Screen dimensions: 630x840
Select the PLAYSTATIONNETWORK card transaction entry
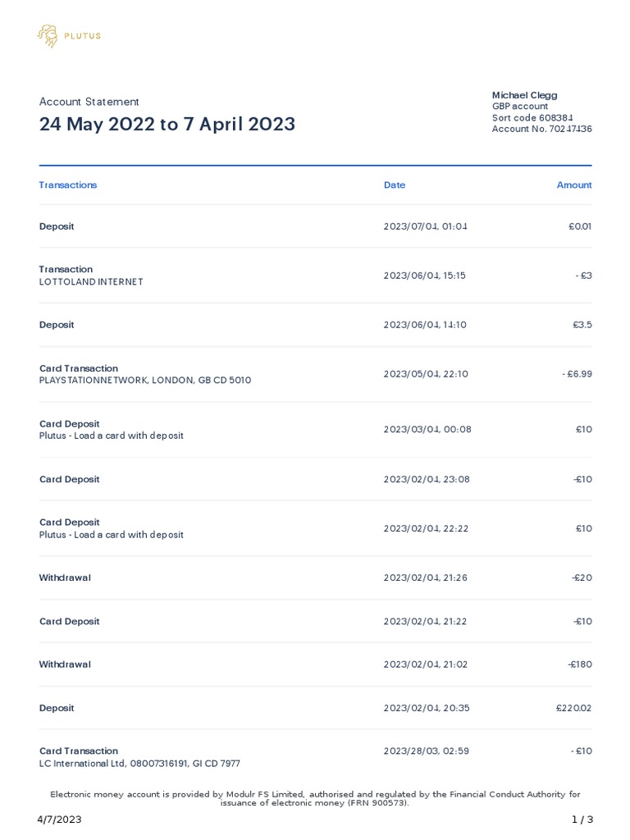(x=145, y=381)
